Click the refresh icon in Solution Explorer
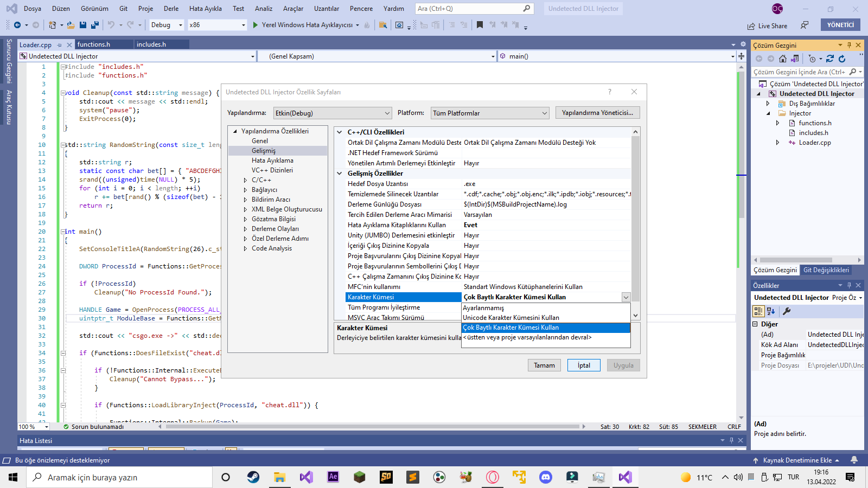 (x=842, y=59)
